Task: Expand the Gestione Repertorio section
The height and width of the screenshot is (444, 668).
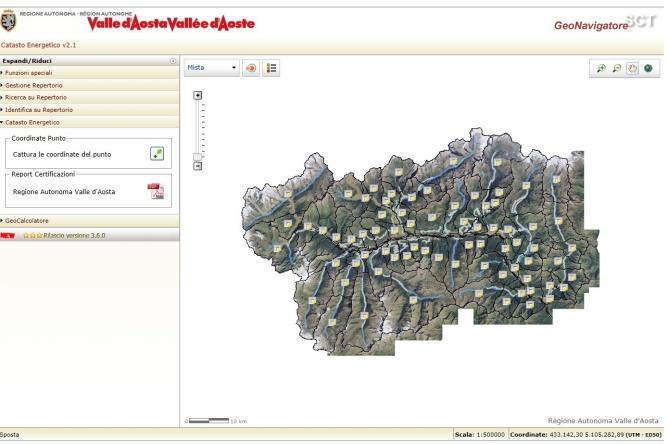Action: 89,85
